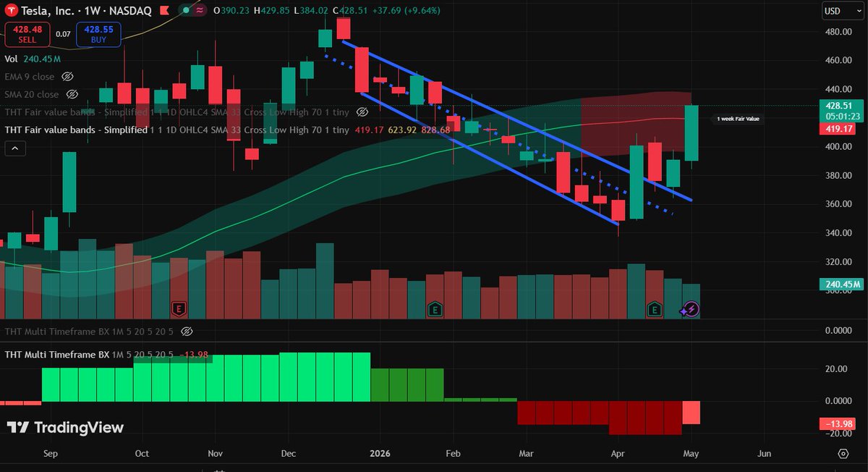Open chart settings gear on time axis

point(843,453)
